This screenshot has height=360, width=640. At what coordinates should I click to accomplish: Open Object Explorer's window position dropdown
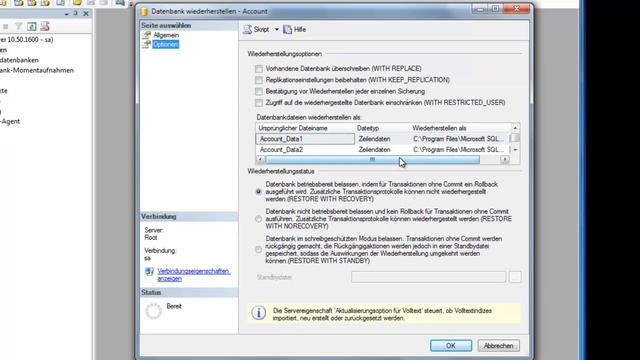tap(67, 13)
